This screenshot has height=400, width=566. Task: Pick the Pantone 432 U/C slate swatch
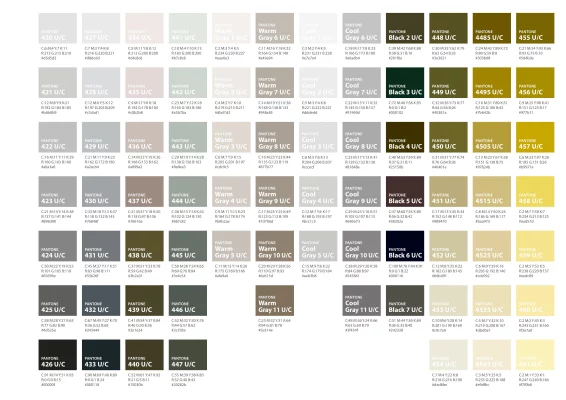[101, 301]
